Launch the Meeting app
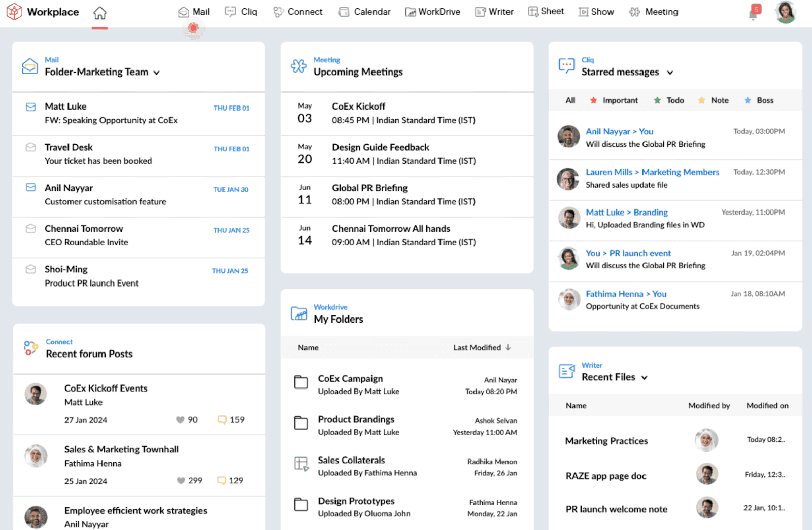 (x=653, y=11)
